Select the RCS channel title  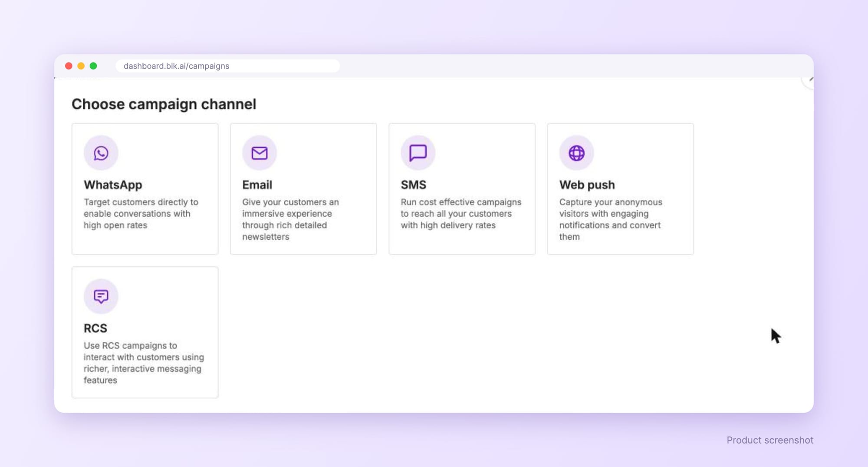pos(95,328)
